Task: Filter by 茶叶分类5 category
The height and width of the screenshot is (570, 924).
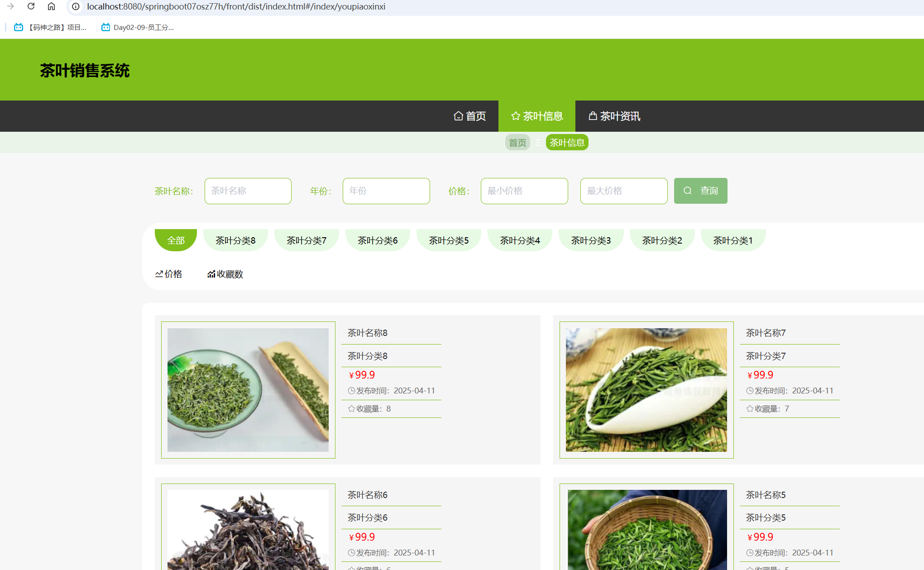Action: (x=449, y=240)
